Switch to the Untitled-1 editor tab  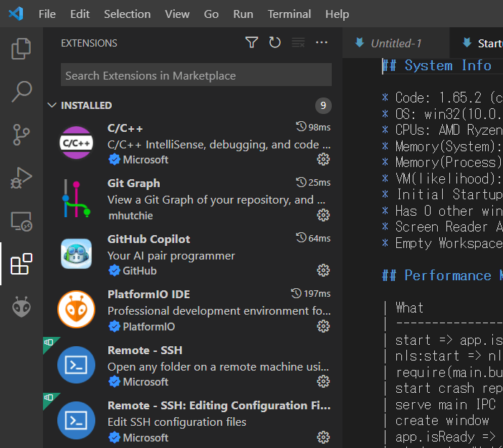point(396,43)
